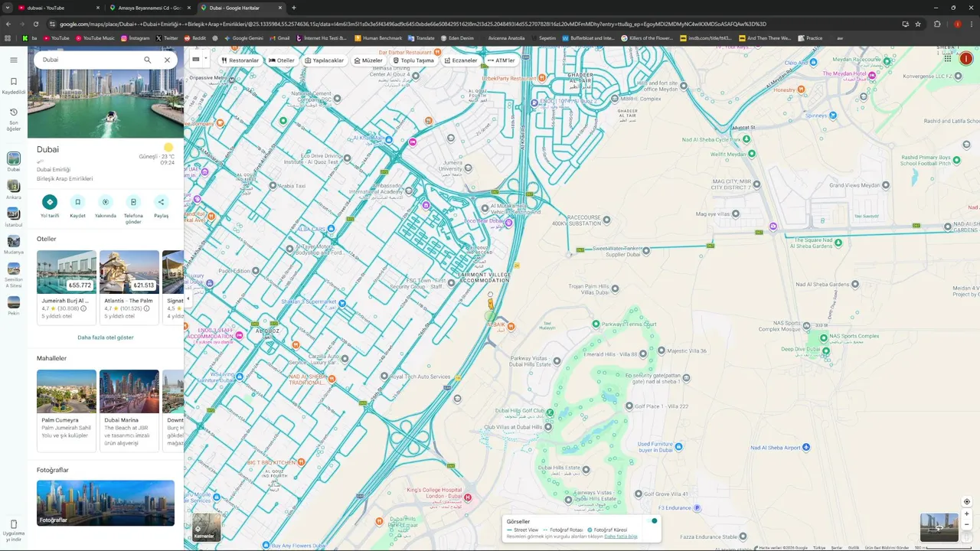Image resolution: width=980 pixels, height=551 pixels.
Task: Click the Nad Al Sheba Airport marker
Action: click(x=806, y=448)
